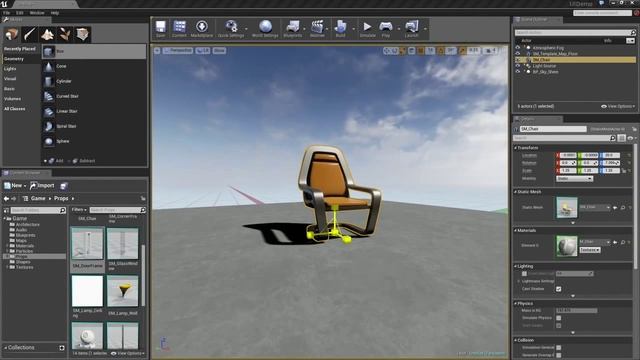Choose the Cylinder geometry brush
The image size is (640, 360).
(x=94, y=81)
